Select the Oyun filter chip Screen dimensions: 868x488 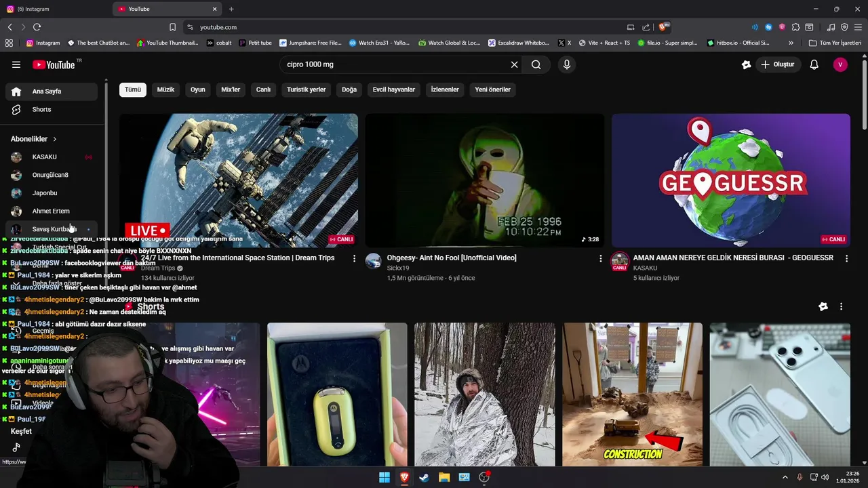pos(198,89)
